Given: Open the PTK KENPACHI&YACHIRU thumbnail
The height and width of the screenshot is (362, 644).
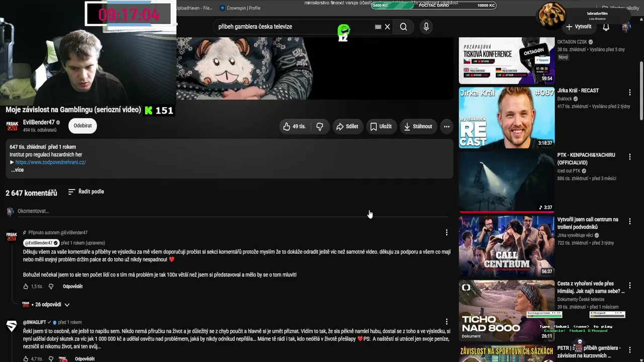Looking at the screenshot, I should pyautogui.click(x=507, y=182).
